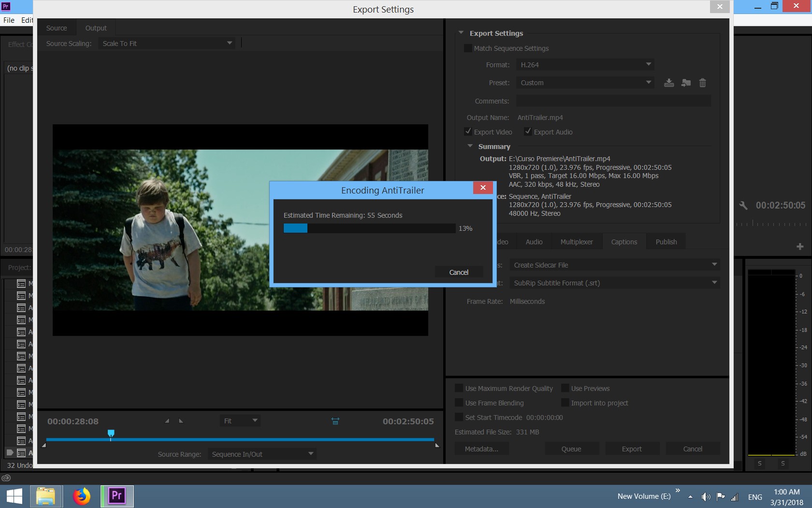Toggle Match Sequence Settings checkbox
812x508 pixels.
click(x=468, y=48)
